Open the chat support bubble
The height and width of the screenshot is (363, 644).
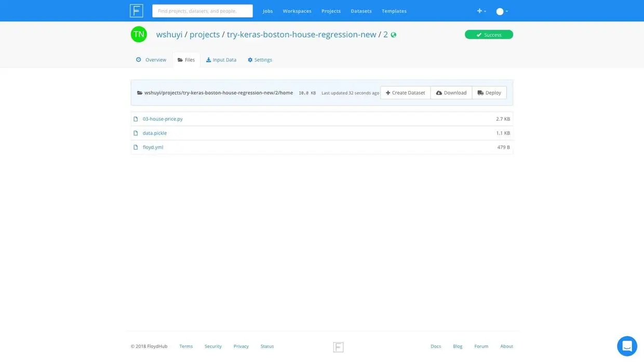(x=627, y=346)
